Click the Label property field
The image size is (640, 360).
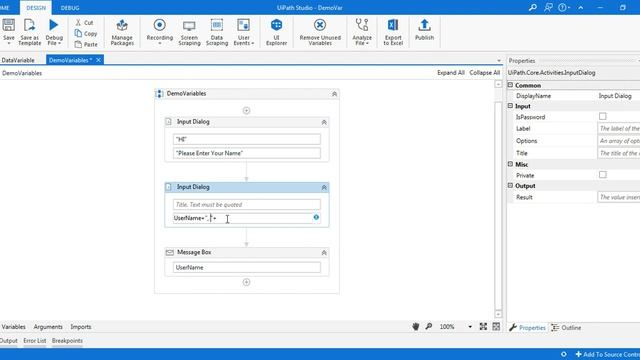(618, 129)
